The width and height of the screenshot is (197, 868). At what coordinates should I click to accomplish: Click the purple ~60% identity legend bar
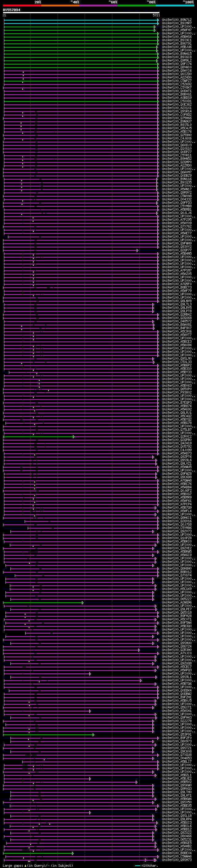click(x=98, y=6)
